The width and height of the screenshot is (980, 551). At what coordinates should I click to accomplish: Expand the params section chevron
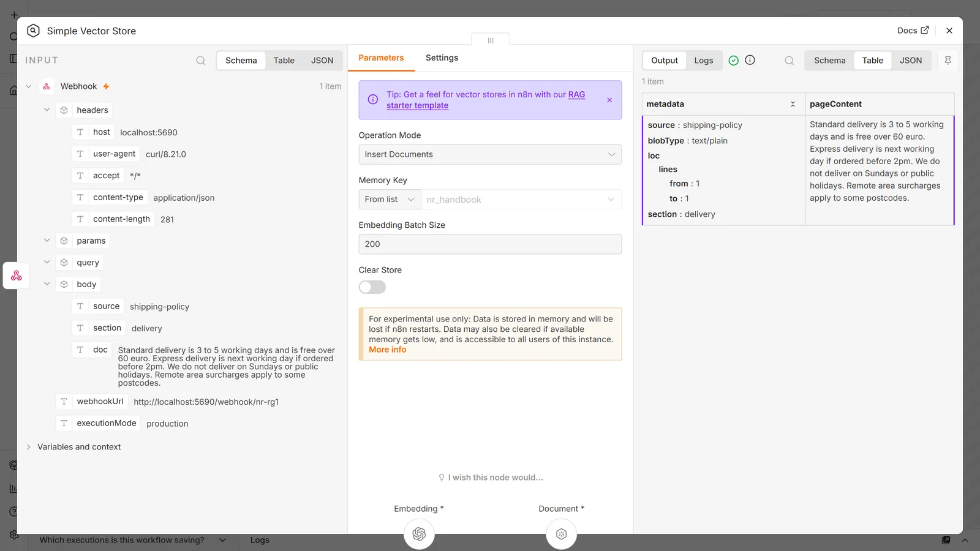click(47, 241)
